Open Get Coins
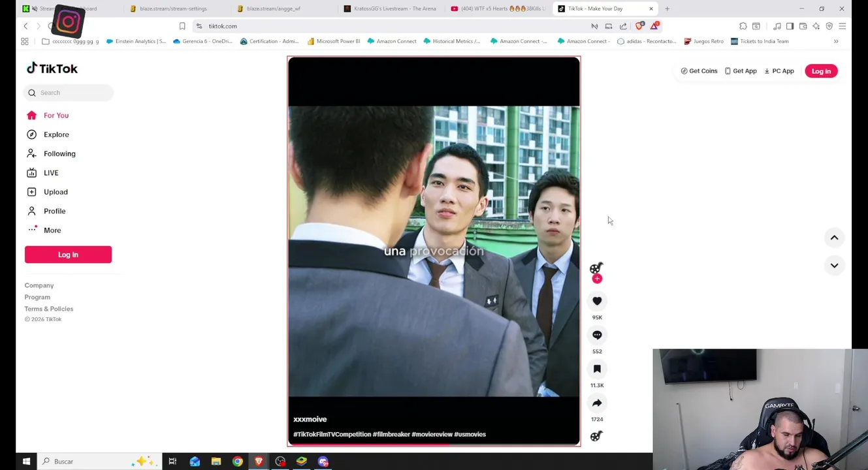The height and width of the screenshot is (470, 868). 699,71
